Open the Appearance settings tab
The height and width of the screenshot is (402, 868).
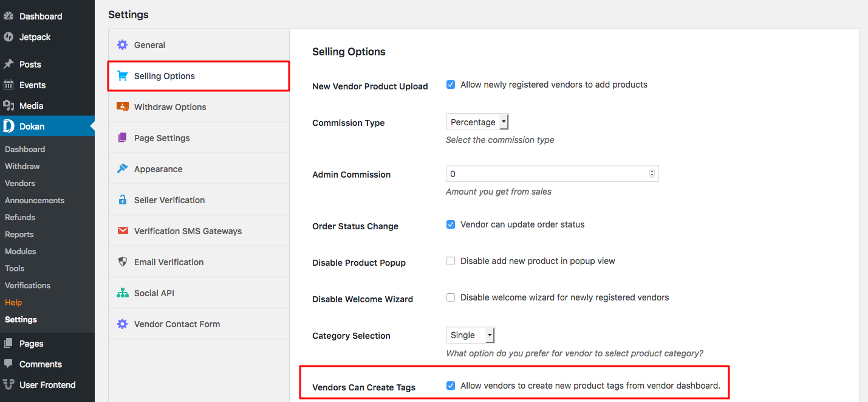tap(199, 169)
